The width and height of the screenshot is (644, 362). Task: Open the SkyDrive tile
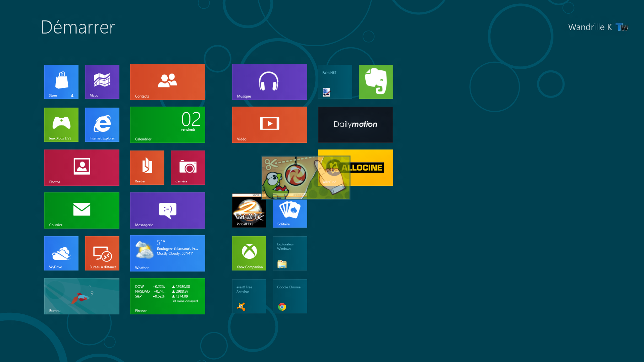pyautogui.click(x=61, y=253)
